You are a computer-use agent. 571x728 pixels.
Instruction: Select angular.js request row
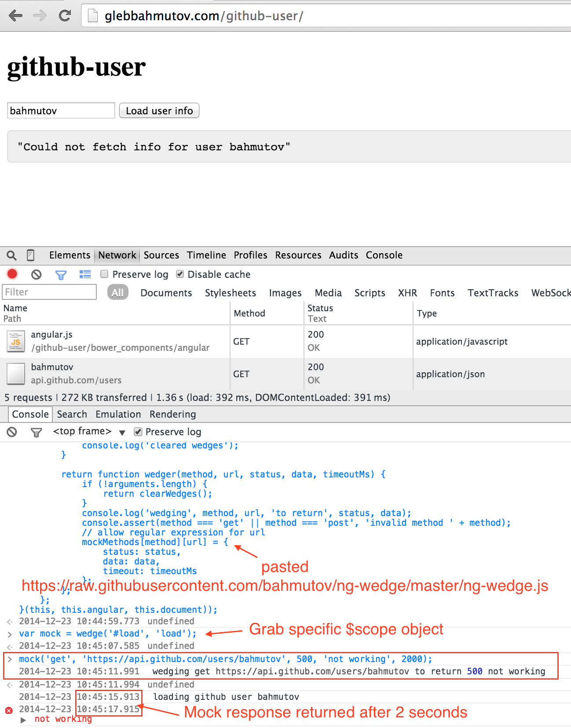[x=285, y=342]
